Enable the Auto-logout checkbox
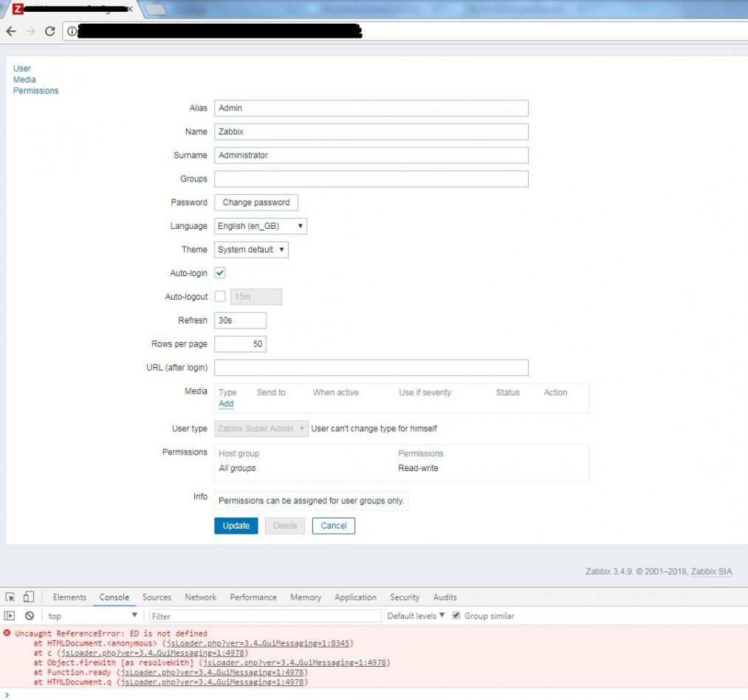The width and height of the screenshot is (748, 700). [220, 296]
